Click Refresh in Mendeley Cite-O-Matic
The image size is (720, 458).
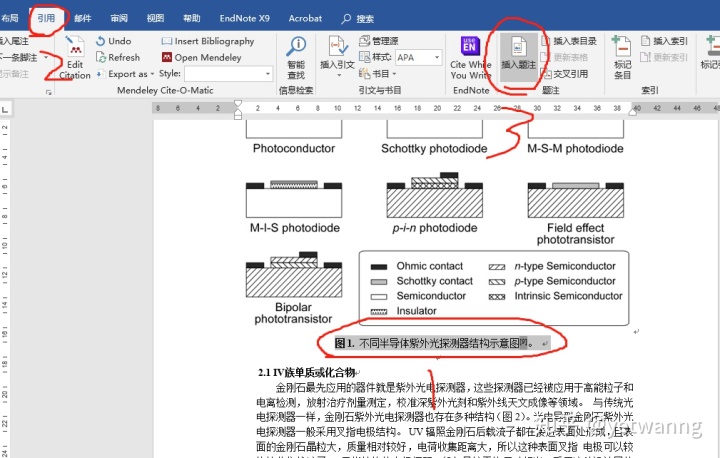point(118,57)
